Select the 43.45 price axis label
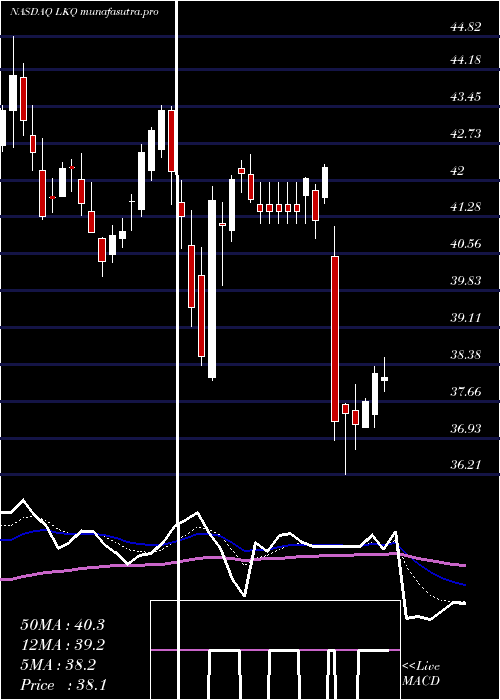Screen dimensions: 500x700 (466, 96)
